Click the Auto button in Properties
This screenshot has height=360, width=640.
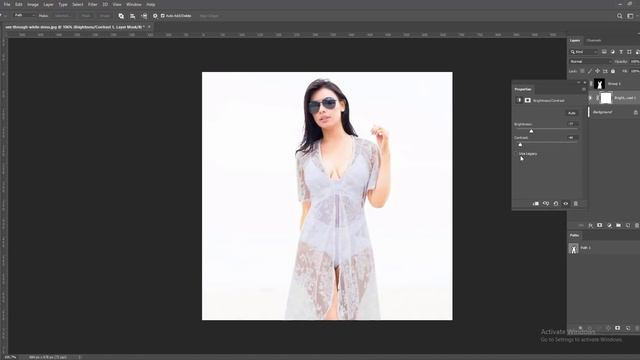572,113
